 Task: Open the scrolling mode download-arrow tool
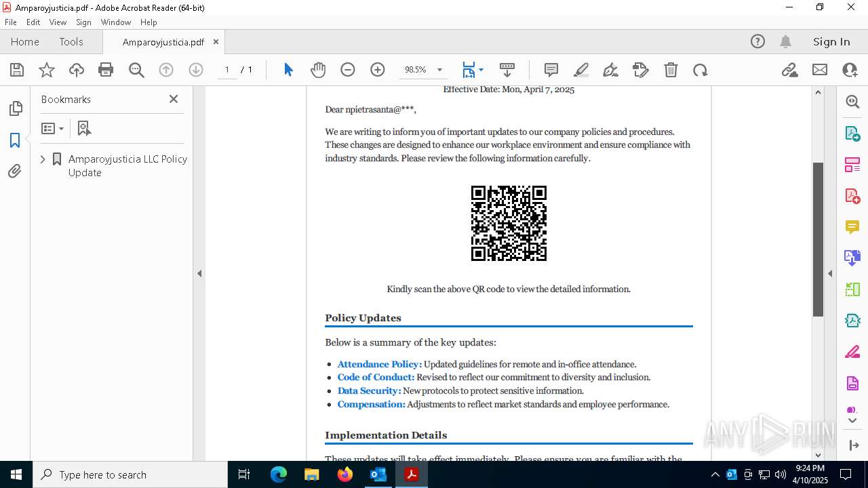(507, 70)
